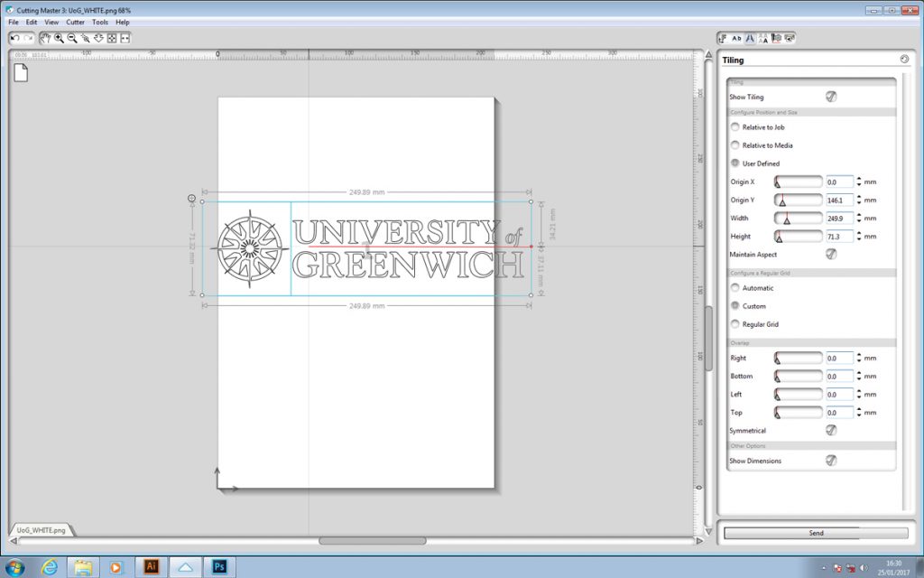The width and height of the screenshot is (924, 578).
Task: Open Adobe Illustrator from the taskbar
Action: 152,567
